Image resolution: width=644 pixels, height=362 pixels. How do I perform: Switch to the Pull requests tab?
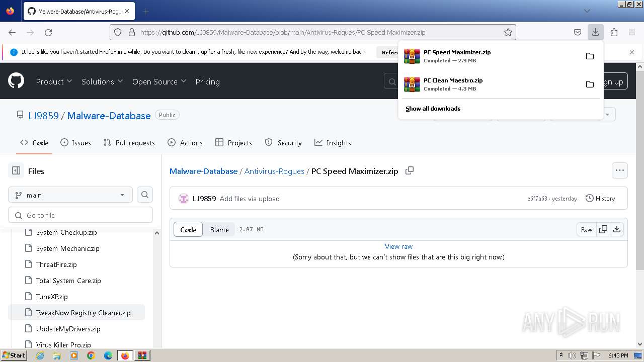click(129, 143)
